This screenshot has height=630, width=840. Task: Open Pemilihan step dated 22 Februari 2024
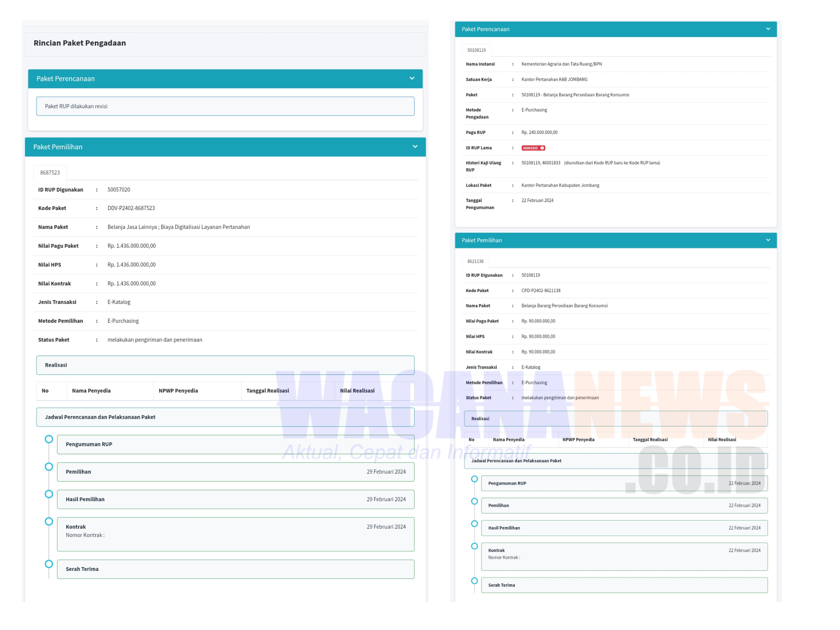(x=624, y=506)
